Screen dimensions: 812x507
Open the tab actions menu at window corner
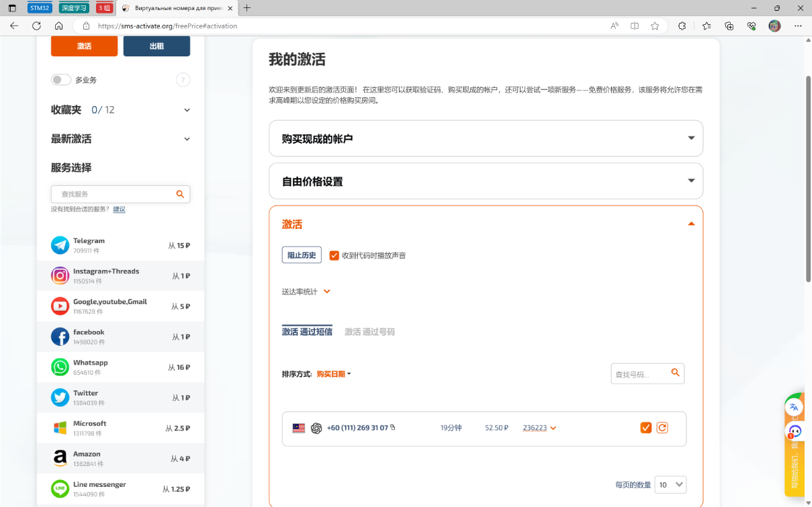[x=12, y=8]
